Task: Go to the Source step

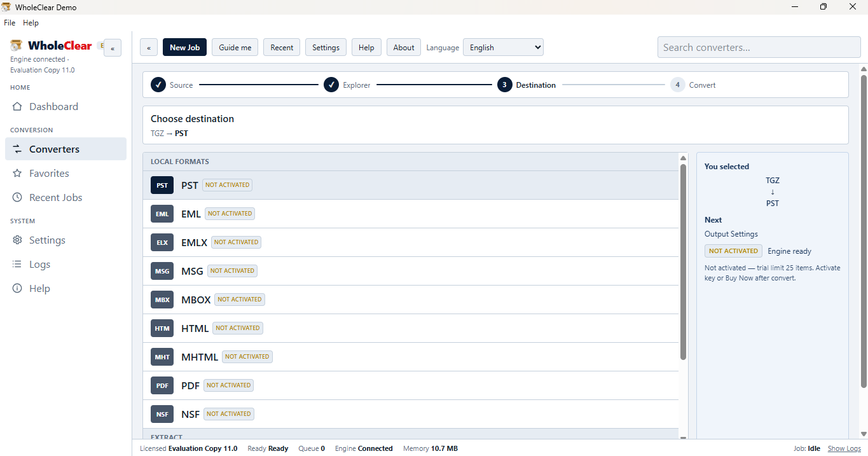Action: (172, 85)
